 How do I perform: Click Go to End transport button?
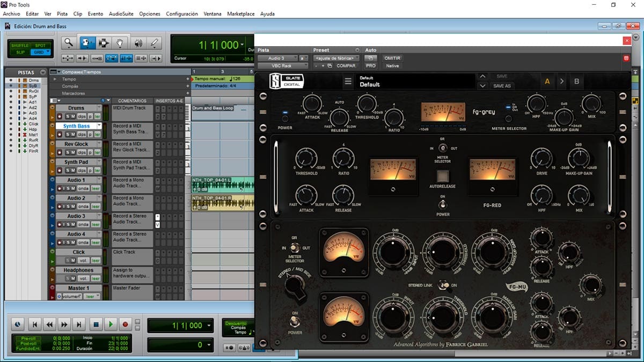(79, 324)
